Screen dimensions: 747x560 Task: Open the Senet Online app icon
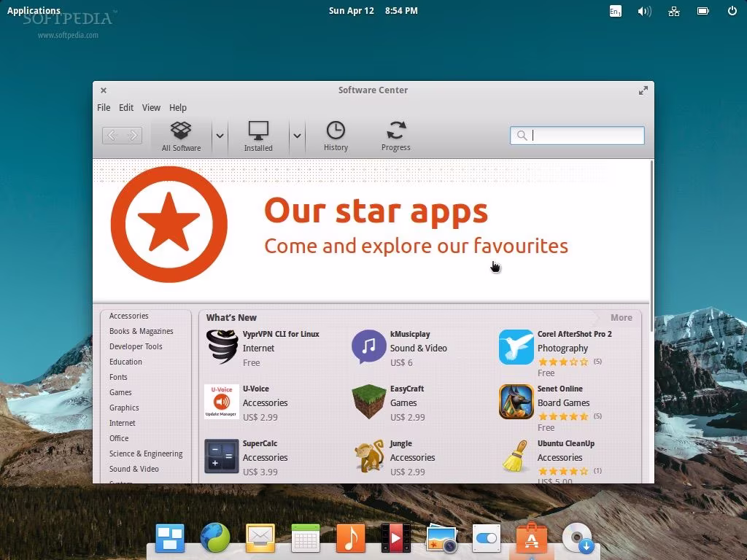click(x=516, y=402)
